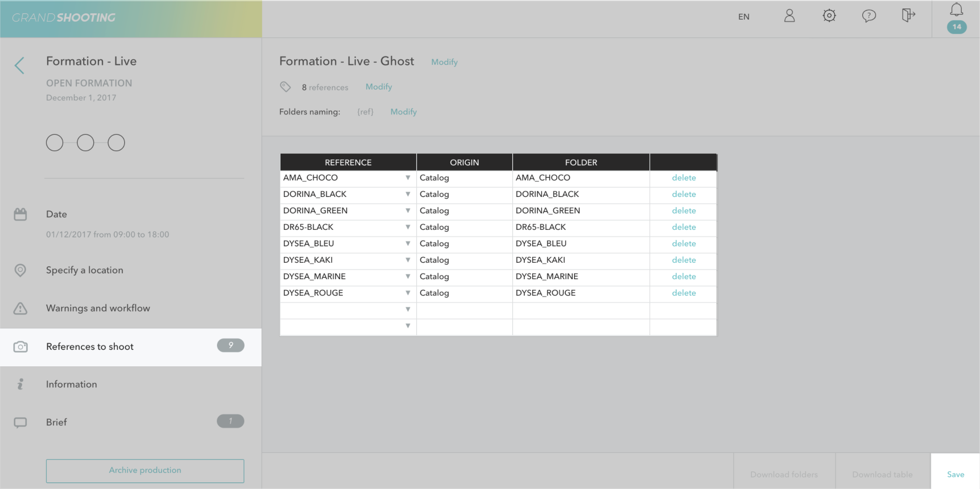Click the references tag icon
Image resolution: width=980 pixels, height=489 pixels.
tap(285, 87)
